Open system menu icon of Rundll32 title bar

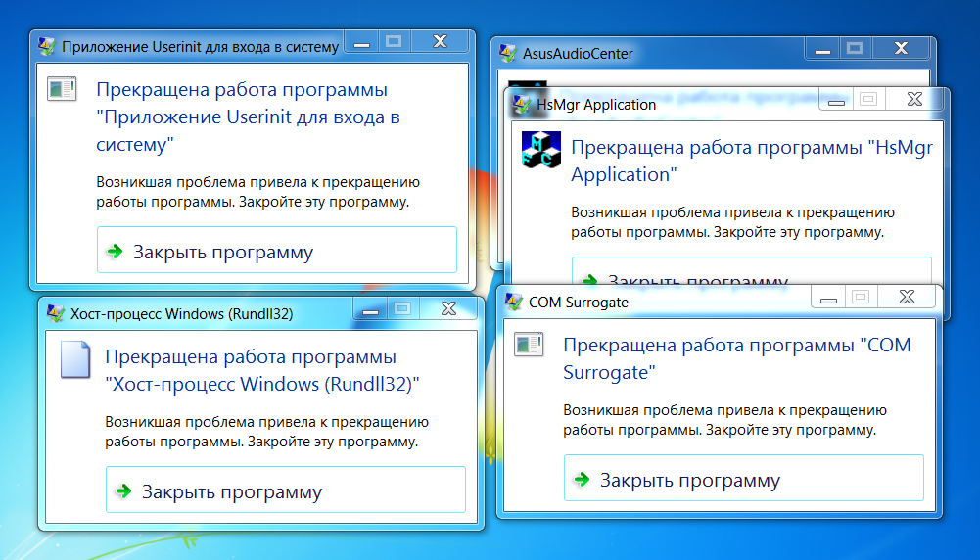tap(55, 313)
